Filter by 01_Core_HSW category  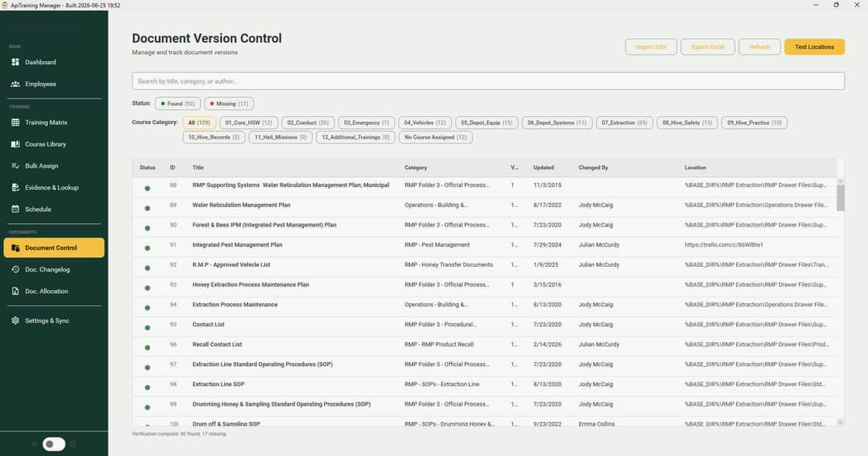pyautogui.click(x=249, y=123)
